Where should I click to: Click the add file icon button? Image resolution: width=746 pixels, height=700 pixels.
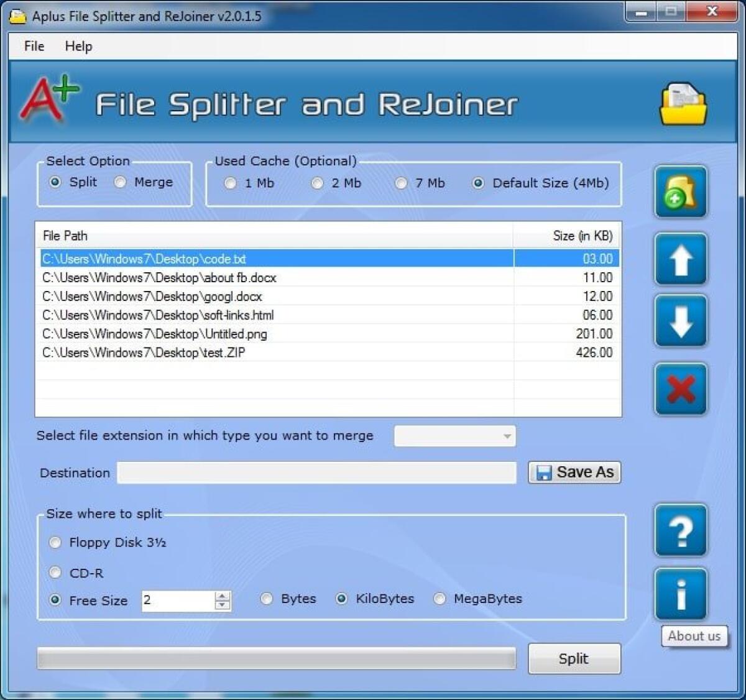681,193
